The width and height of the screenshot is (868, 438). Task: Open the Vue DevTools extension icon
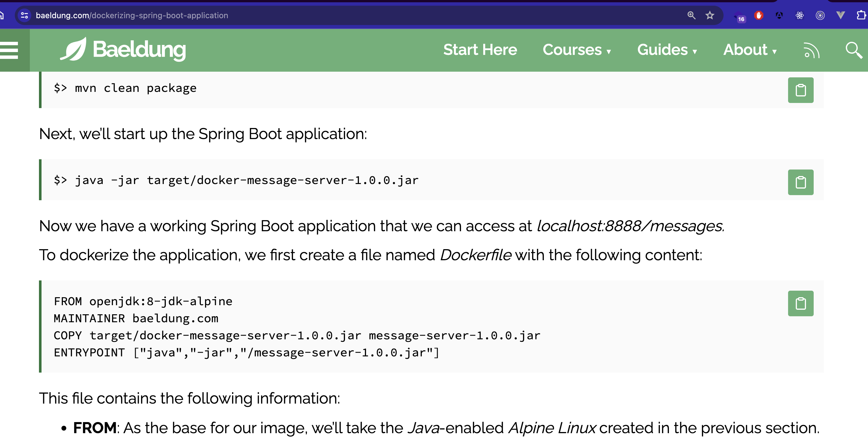(x=841, y=15)
